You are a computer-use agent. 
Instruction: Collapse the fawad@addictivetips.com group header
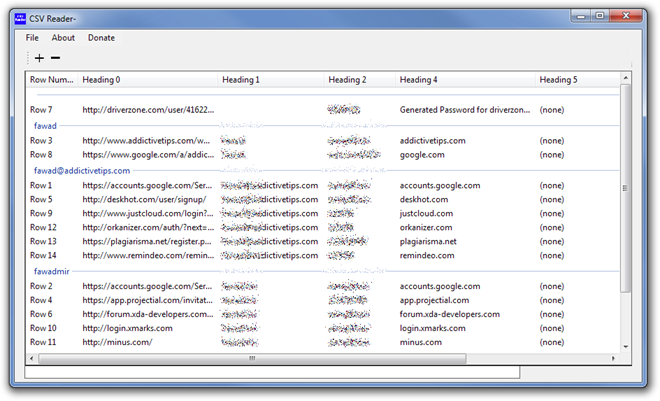(x=82, y=171)
